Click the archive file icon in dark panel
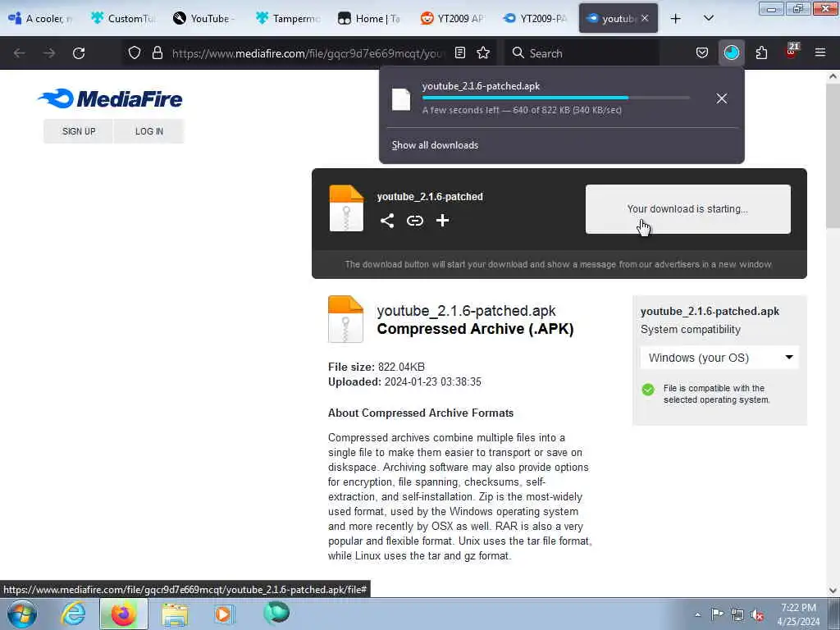This screenshot has height=630, width=840. (346, 208)
